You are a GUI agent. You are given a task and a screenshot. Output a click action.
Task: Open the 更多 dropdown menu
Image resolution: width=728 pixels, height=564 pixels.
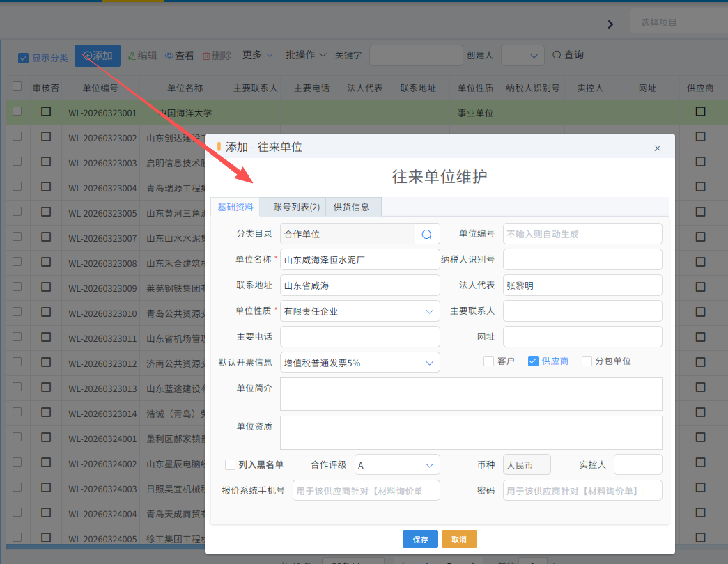pyautogui.click(x=258, y=55)
